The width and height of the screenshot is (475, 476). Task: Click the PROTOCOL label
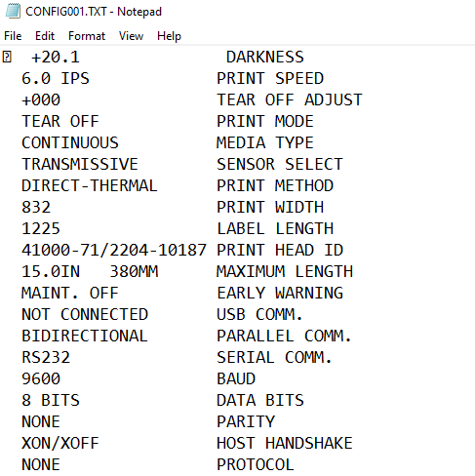[256, 465]
